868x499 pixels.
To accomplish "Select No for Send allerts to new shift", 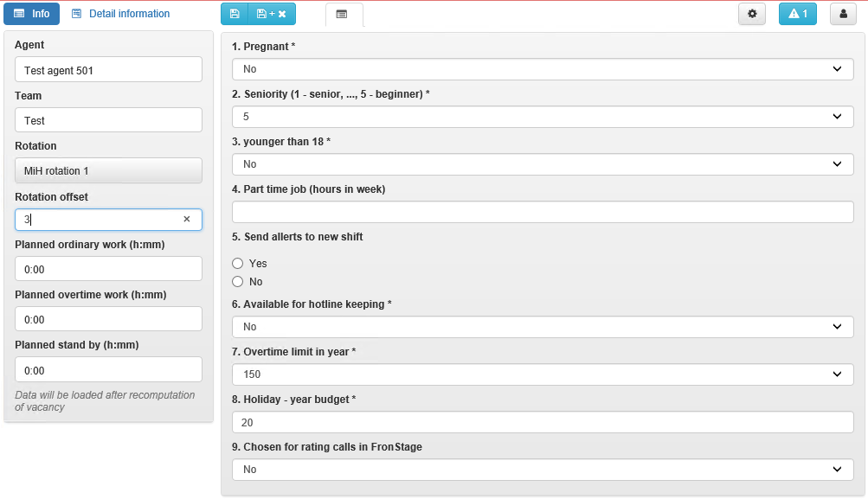I will 237,282.
